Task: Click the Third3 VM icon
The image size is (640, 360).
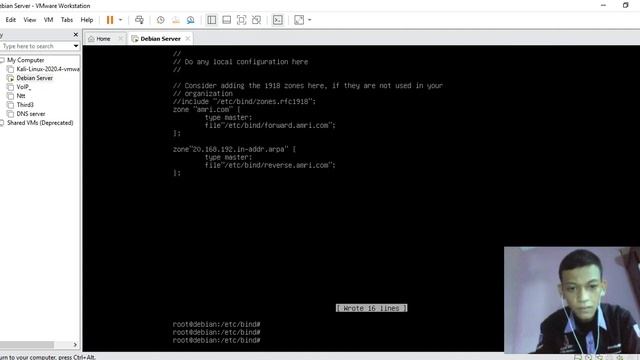Action: (11, 105)
